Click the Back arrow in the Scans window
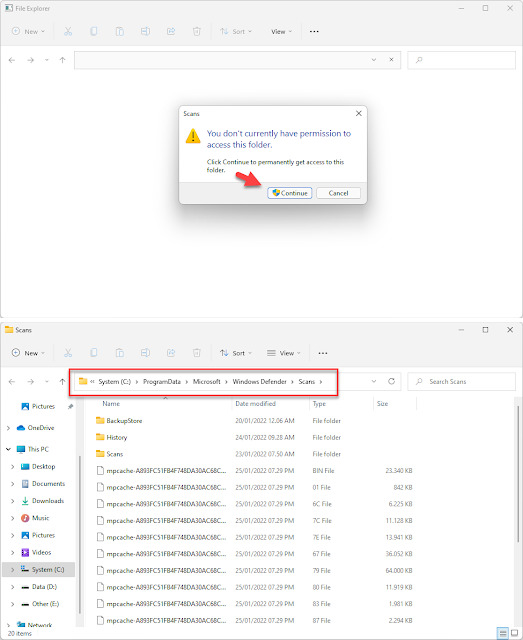 coord(12,382)
